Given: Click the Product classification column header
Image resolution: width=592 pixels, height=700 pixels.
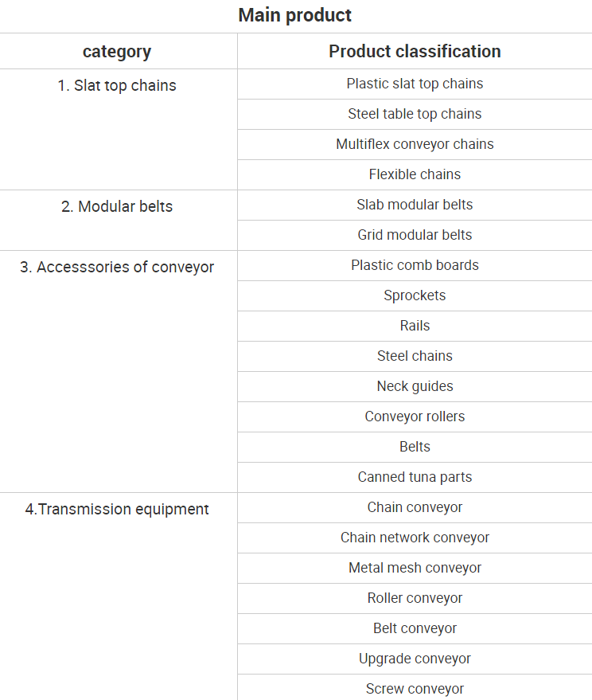Looking at the screenshot, I should click(415, 52).
